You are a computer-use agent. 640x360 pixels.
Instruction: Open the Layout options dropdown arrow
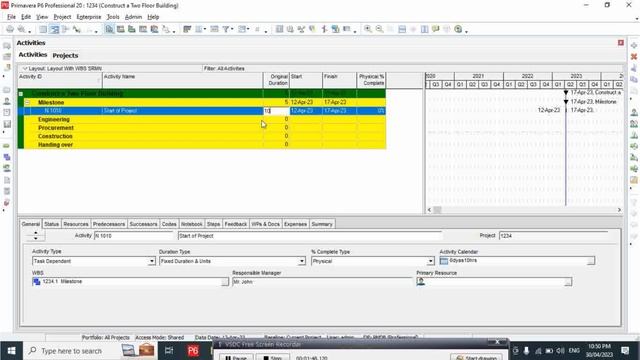(x=25, y=69)
